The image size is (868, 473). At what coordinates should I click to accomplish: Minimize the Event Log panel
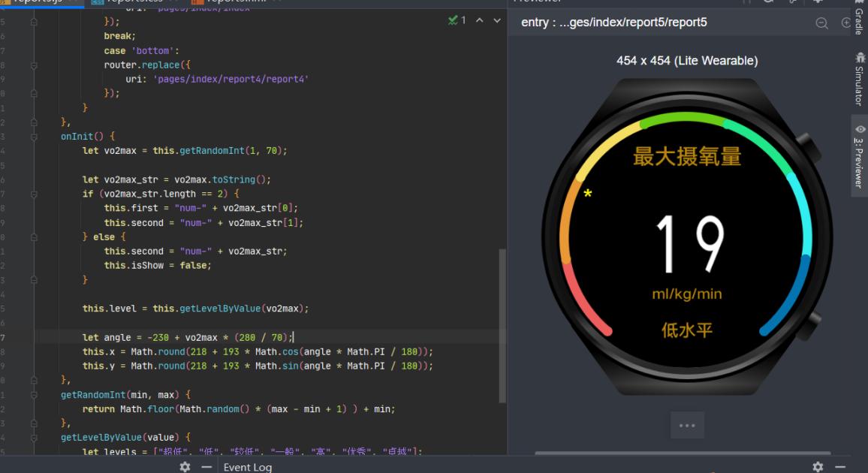[x=840, y=467]
